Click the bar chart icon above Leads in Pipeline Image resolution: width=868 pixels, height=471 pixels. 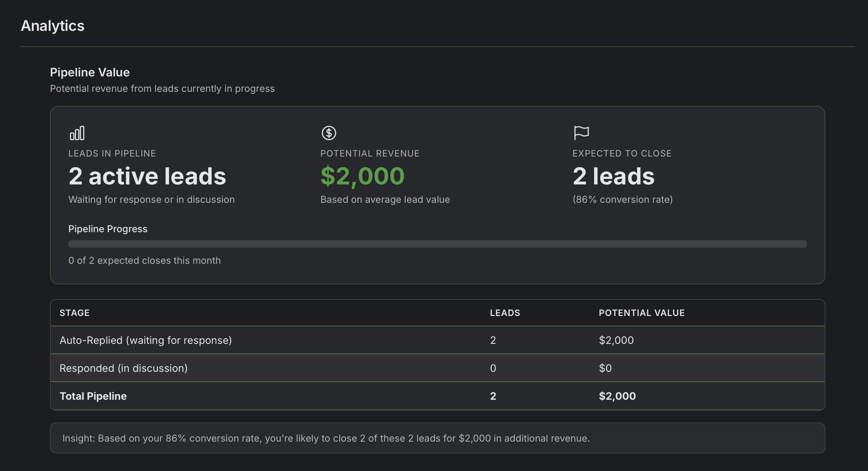pyautogui.click(x=76, y=133)
